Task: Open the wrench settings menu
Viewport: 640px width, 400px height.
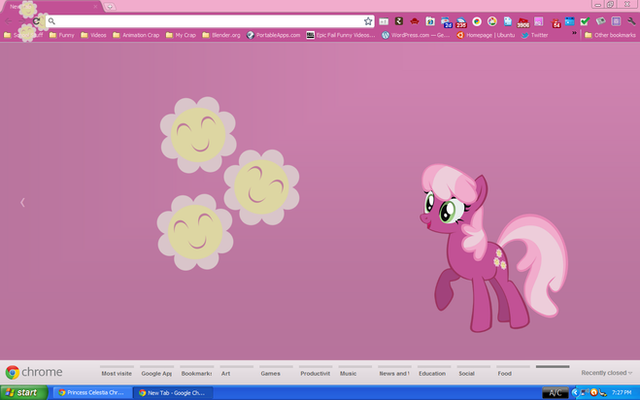Action: 631,21
